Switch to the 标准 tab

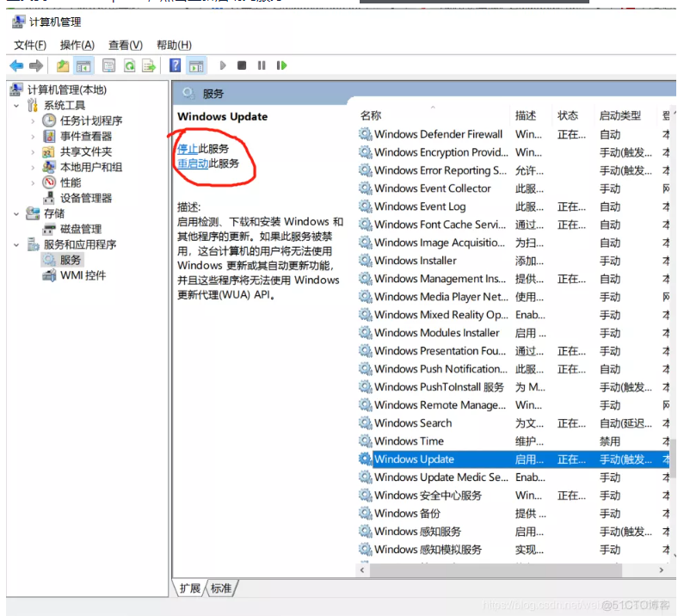coord(221,588)
